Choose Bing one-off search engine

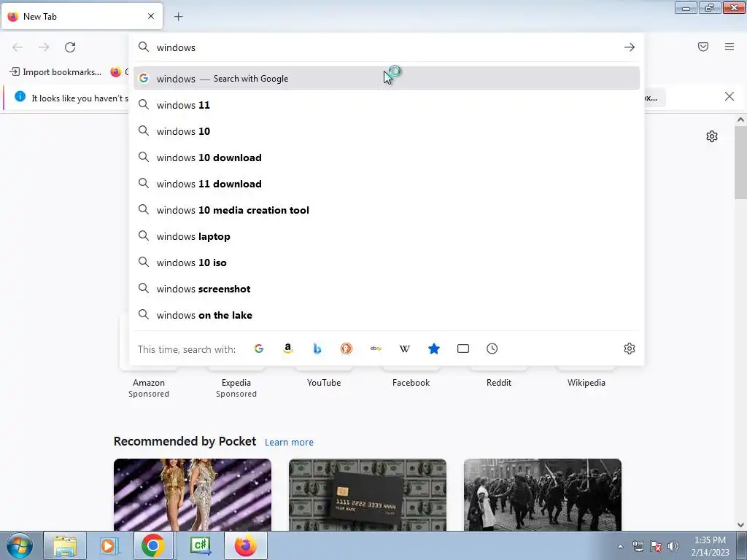pos(317,349)
